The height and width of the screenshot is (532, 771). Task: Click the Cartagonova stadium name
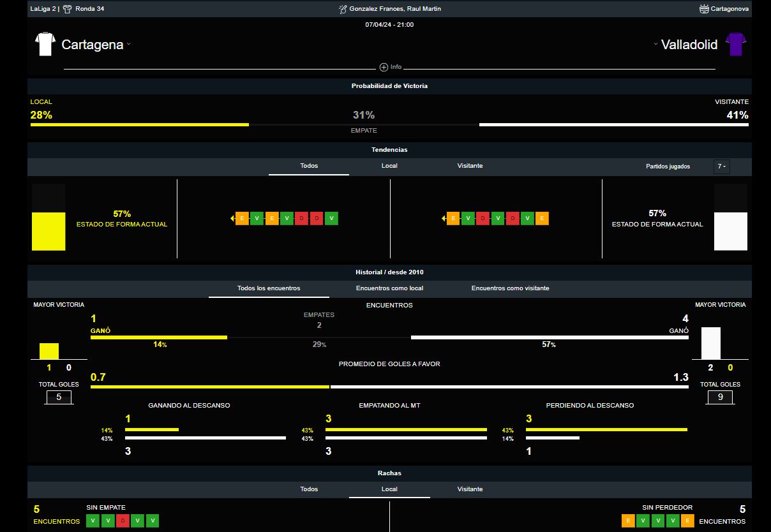[730, 9]
